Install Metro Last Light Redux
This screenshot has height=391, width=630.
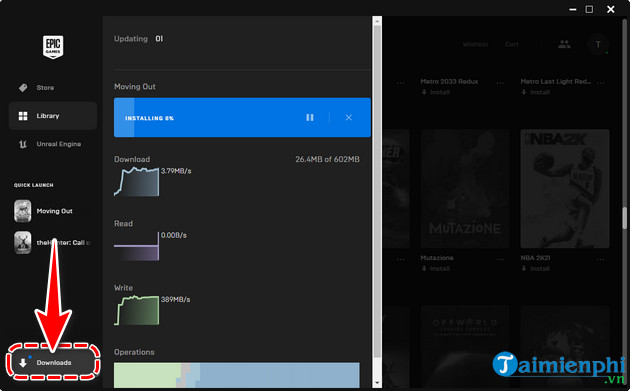[536, 92]
